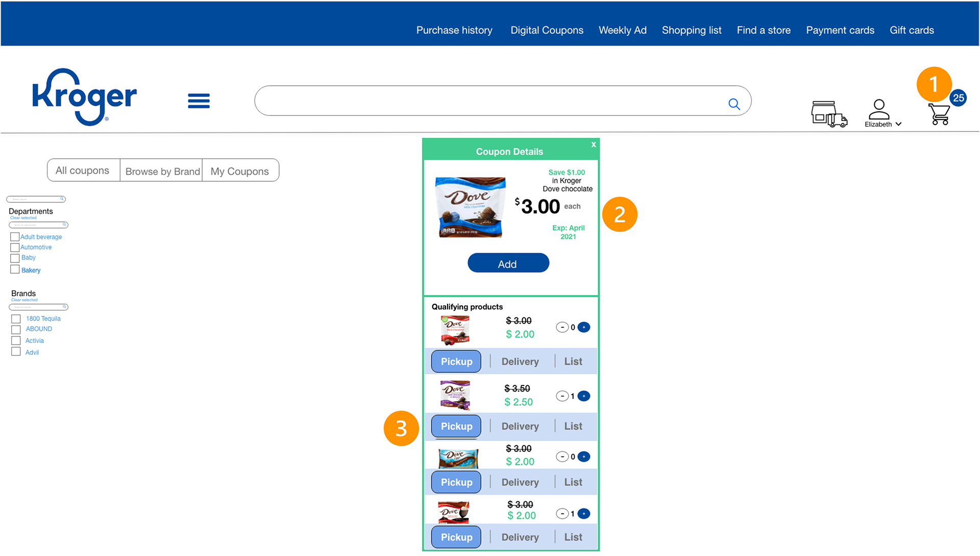Viewport: 980px width, 556px height.
Task: Switch to the My Coupons tab
Action: click(240, 170)
